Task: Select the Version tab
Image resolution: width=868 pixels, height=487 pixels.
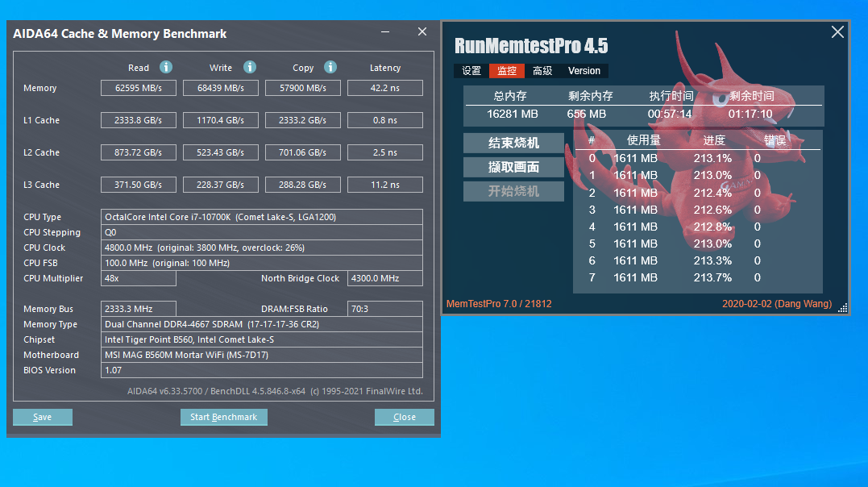Action: (584, 71)
